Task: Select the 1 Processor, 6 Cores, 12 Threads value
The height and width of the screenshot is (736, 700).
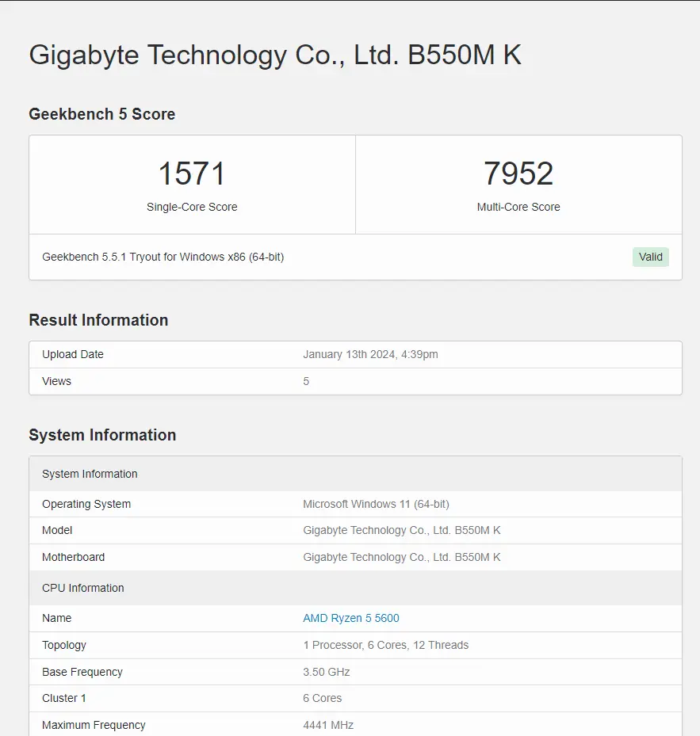Action: coord(386,646)
